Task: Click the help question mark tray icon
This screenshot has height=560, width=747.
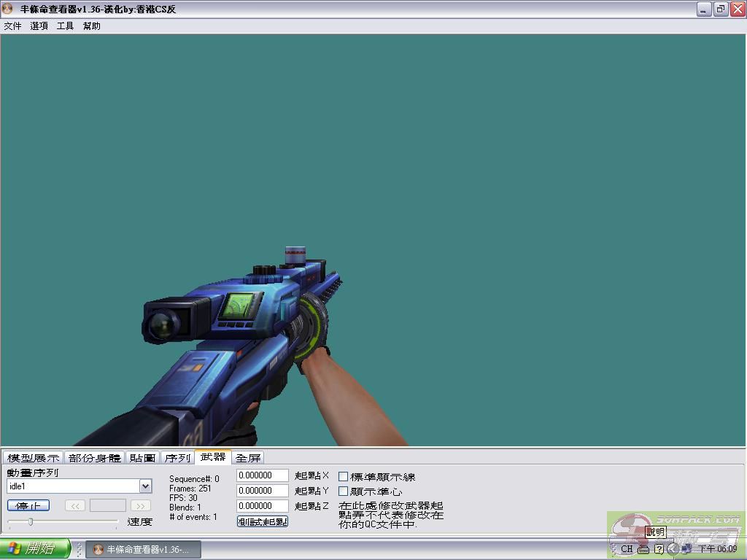Action: pos(659,549)
